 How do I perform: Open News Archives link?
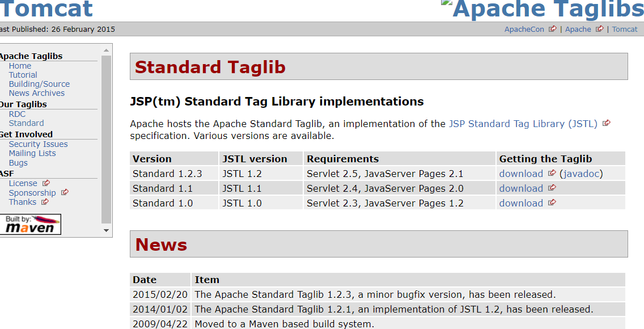tap(36, 93)
